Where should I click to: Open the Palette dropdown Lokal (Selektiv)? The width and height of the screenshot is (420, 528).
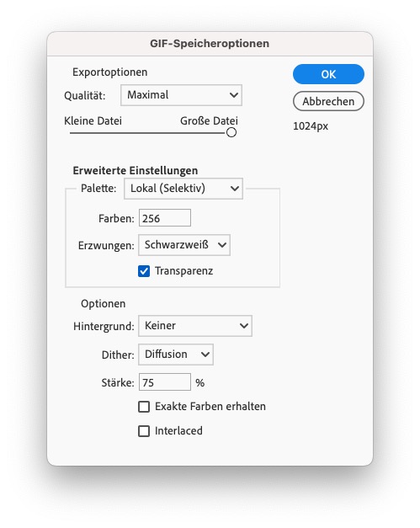coord(183,189)
